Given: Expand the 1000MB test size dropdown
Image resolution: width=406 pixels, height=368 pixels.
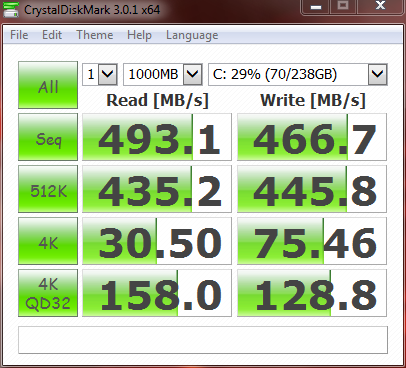Looking at the screenshot, I should tap(163, 74).
